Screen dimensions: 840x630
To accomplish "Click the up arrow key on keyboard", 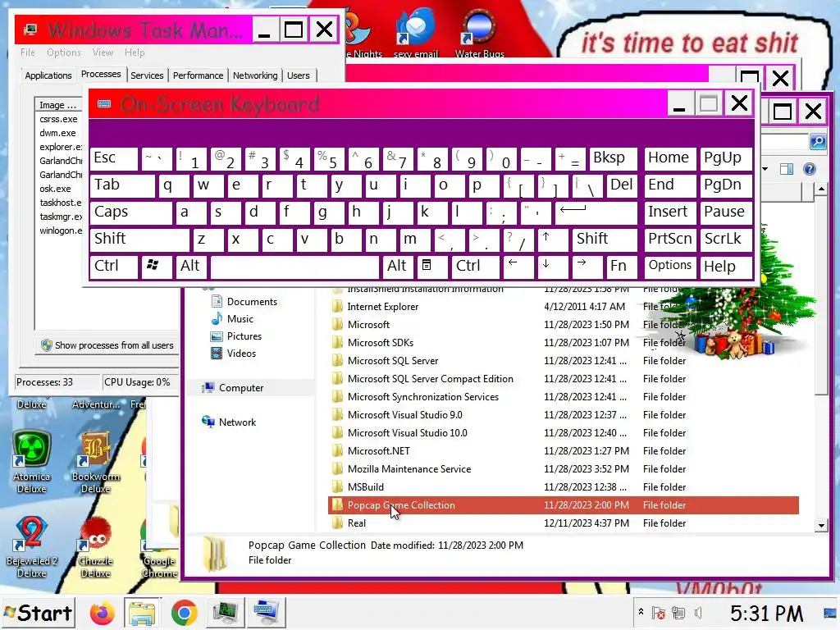I will tap(552, 240).
